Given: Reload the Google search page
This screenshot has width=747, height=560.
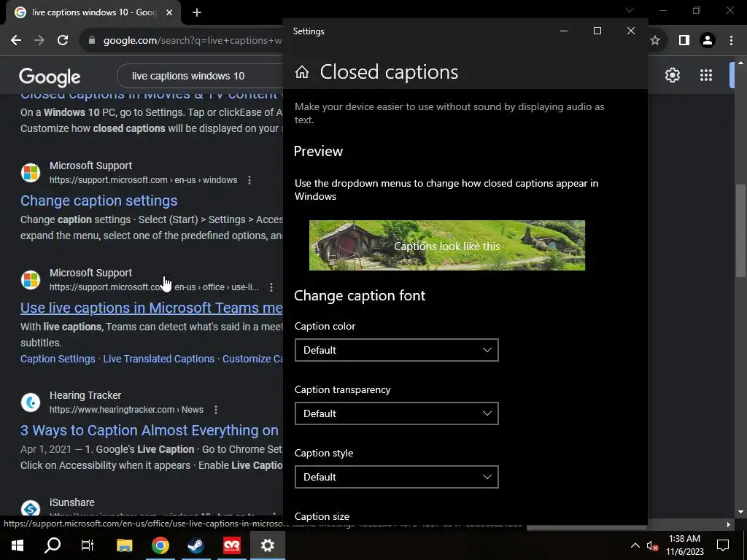Looking at the screenshot, I should (63, 41).
